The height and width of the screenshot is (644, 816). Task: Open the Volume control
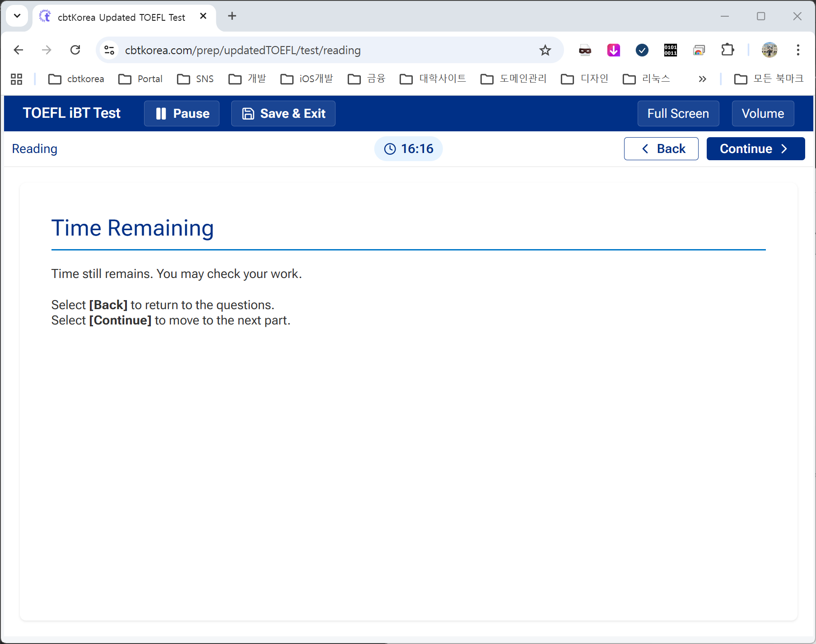(762, 113)
